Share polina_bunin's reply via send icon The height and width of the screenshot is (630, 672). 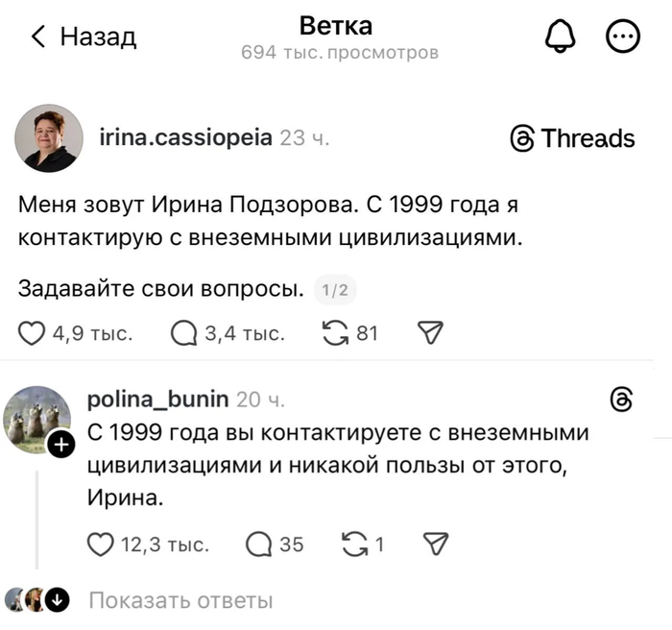click(x=437, y=545)
